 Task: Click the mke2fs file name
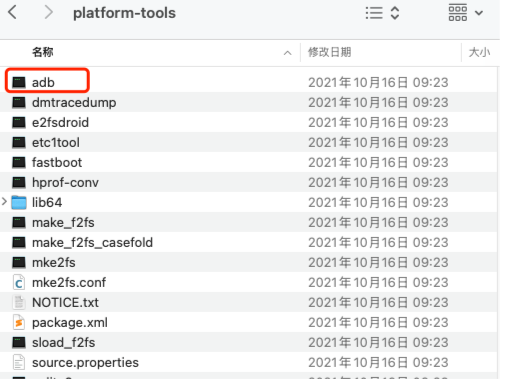(x=54, y=262)
